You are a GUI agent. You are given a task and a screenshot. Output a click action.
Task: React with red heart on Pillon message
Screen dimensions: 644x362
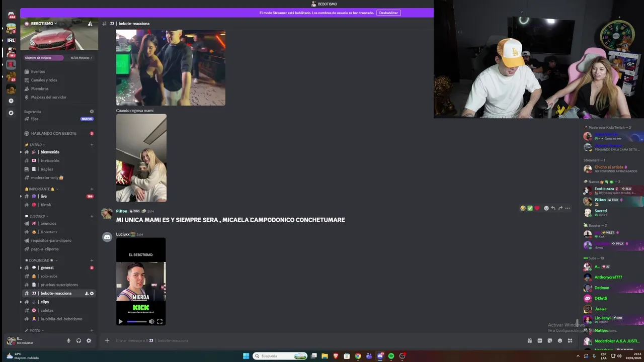pos(537,208)
